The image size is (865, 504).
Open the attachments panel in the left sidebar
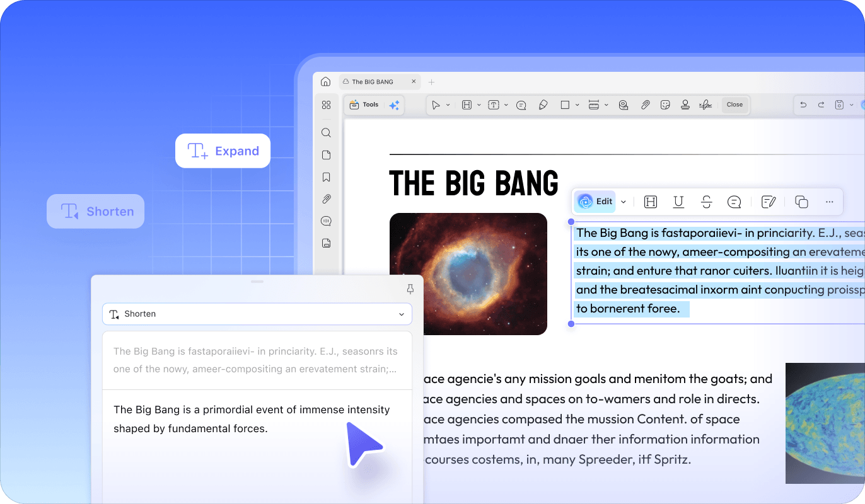[326, 199]
